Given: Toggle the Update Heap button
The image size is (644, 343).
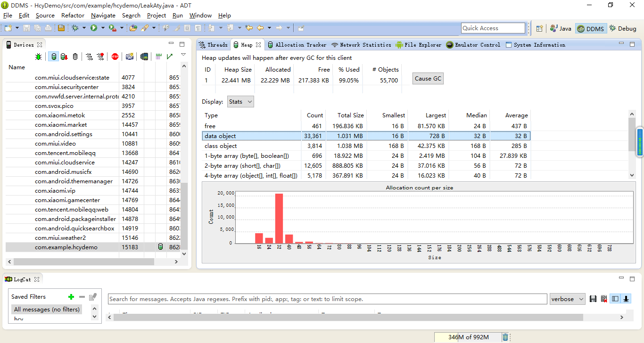Looking at the screenshot, I should [x=54, y=57].
